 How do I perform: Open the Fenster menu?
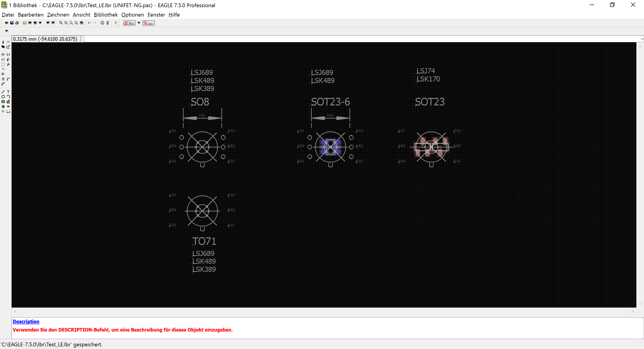156,15
